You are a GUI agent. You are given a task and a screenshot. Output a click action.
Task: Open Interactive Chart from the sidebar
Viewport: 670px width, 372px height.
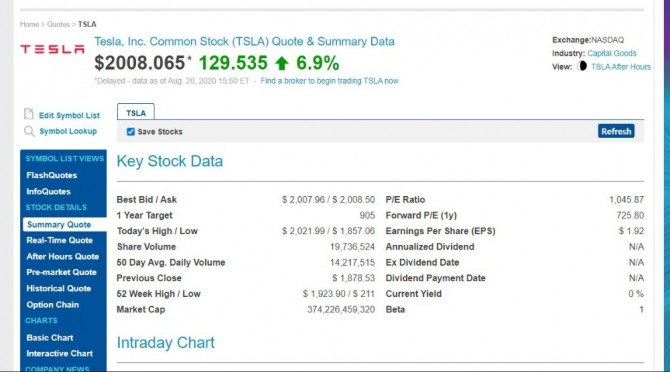pos(59,354)
